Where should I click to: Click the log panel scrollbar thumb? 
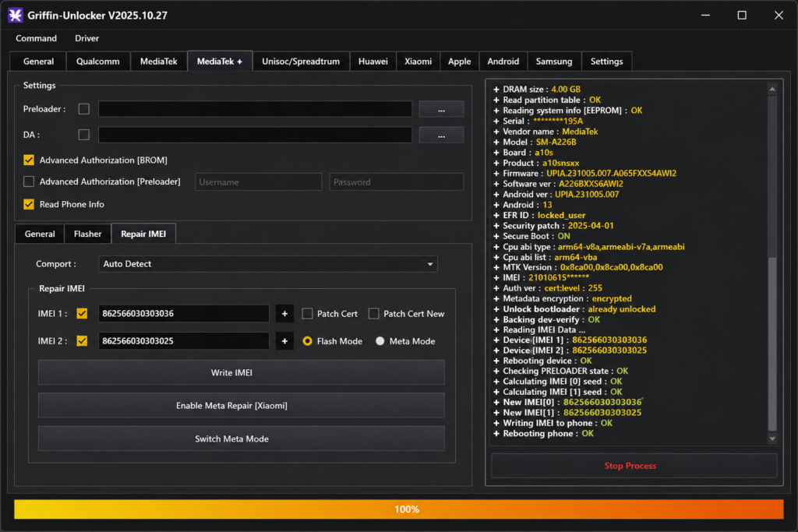tap(772, 344)
